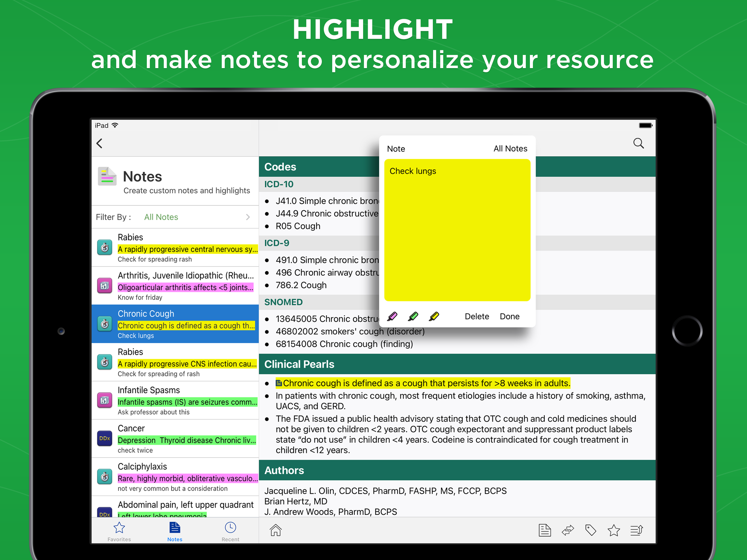The width and height of the screenshot is (747, 560).
Task: Open search with the magnifier icon
Action: click(x=638, y=143)
